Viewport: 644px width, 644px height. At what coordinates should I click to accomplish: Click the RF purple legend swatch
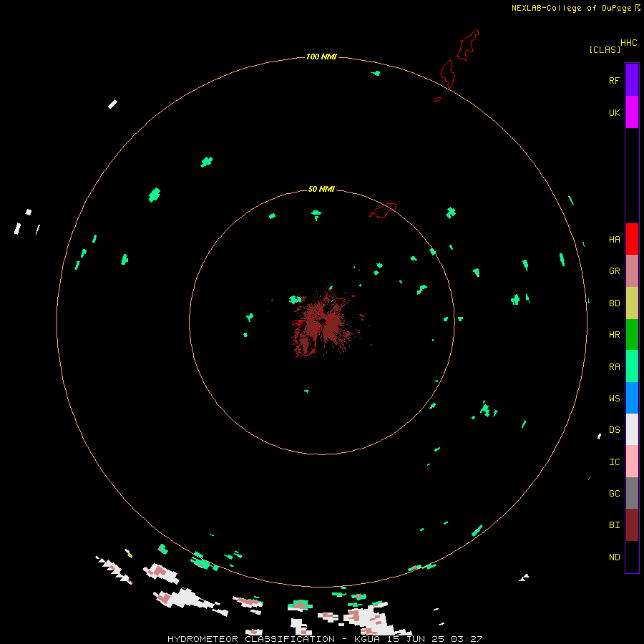coord(632,80)
